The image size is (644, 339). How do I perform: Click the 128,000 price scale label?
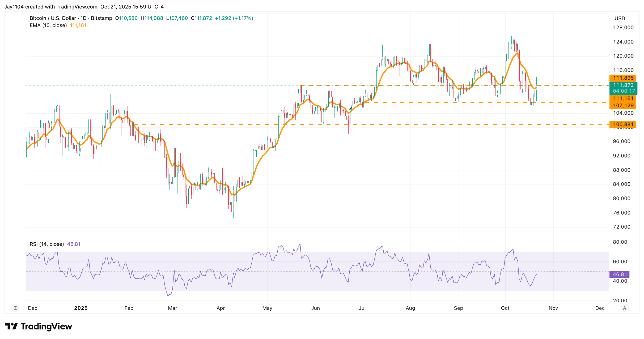(x=623, y=28)
